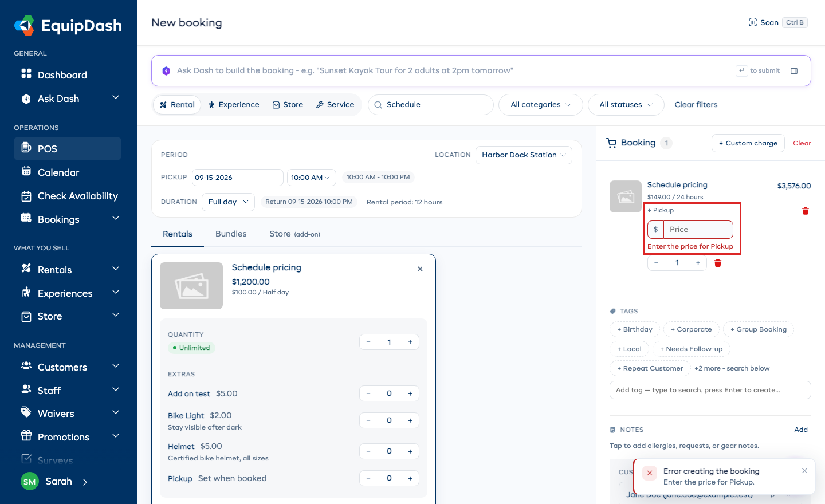Open the 10:00 AM pickup time dropdown
Image resolution: width=825 pixels, height=504 pixels.
pos(311,178)
